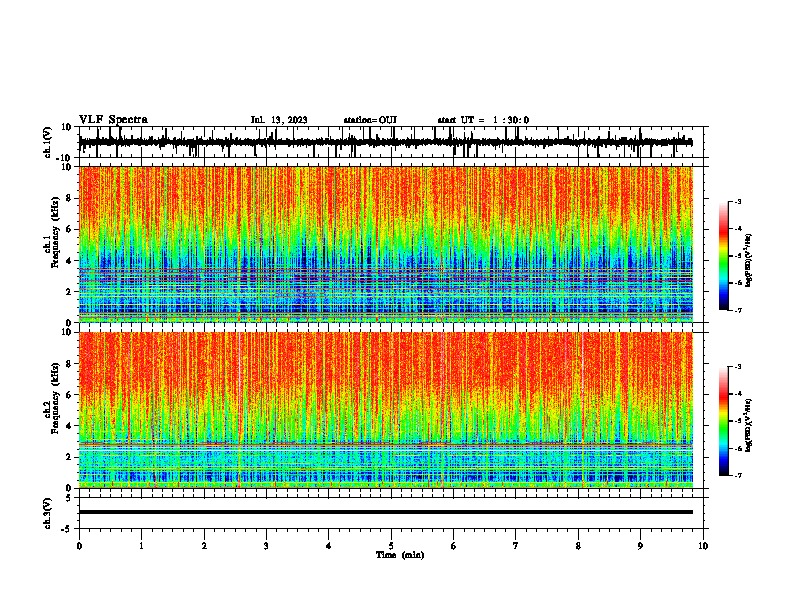The image size is (792, 612).
Task: Click the "ch.1 Frequency (kHz)" axis label
Action: pos(51,230)
